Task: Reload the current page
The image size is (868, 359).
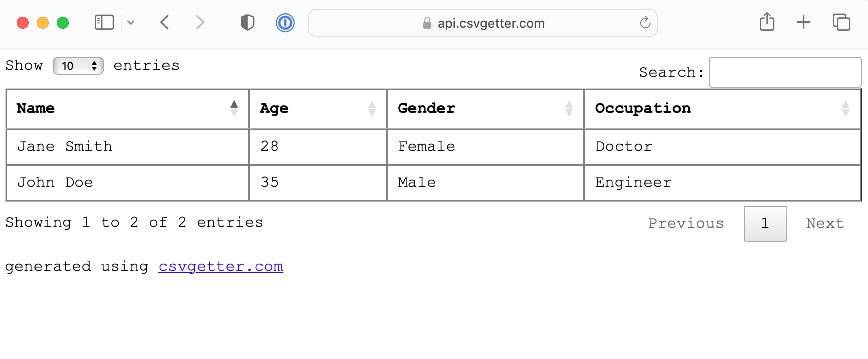Action: point(645,23)
